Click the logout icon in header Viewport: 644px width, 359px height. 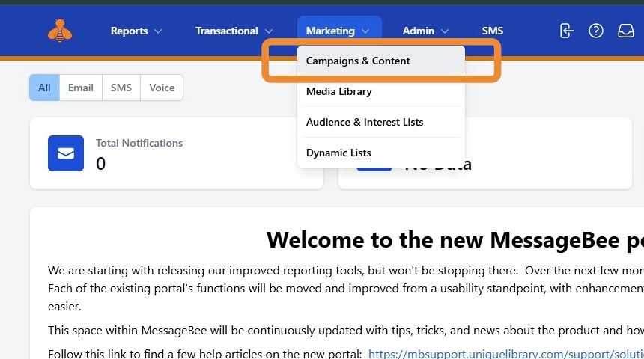click(x=566, y=31)
